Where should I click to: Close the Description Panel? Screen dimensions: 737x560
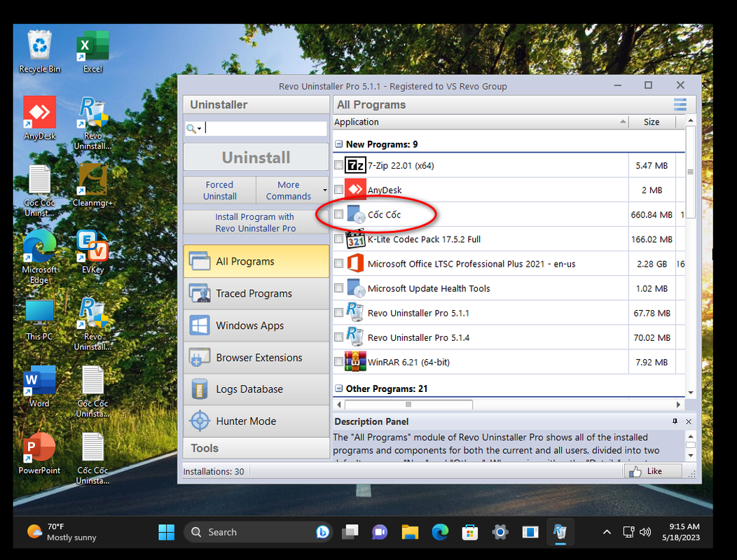[689, 421]
